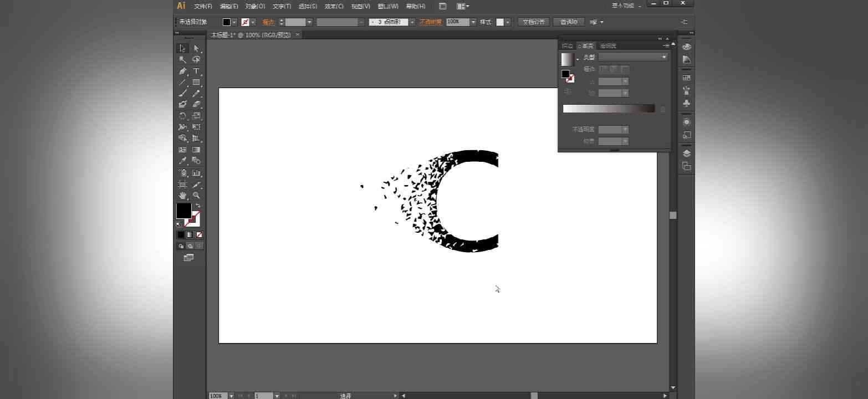868x399 pixels.
Task: Select the Lasso tool
Action: click(x=196, y=60)
